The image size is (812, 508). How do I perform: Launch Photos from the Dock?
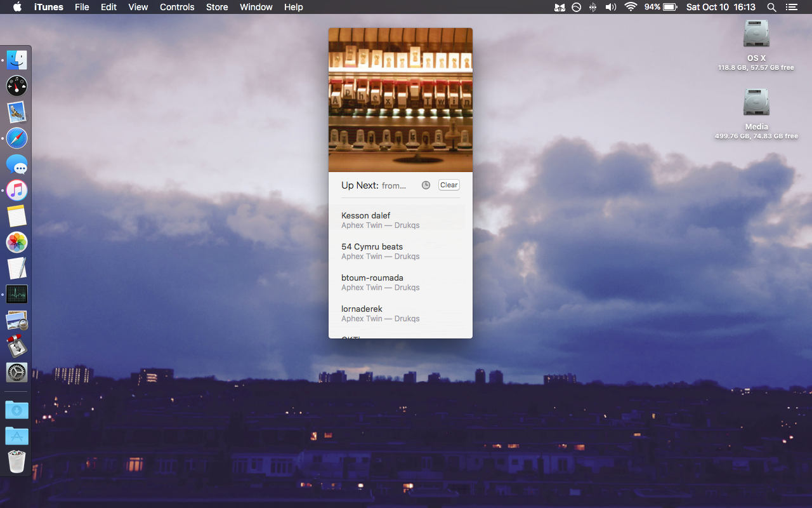tap(16, 243)
